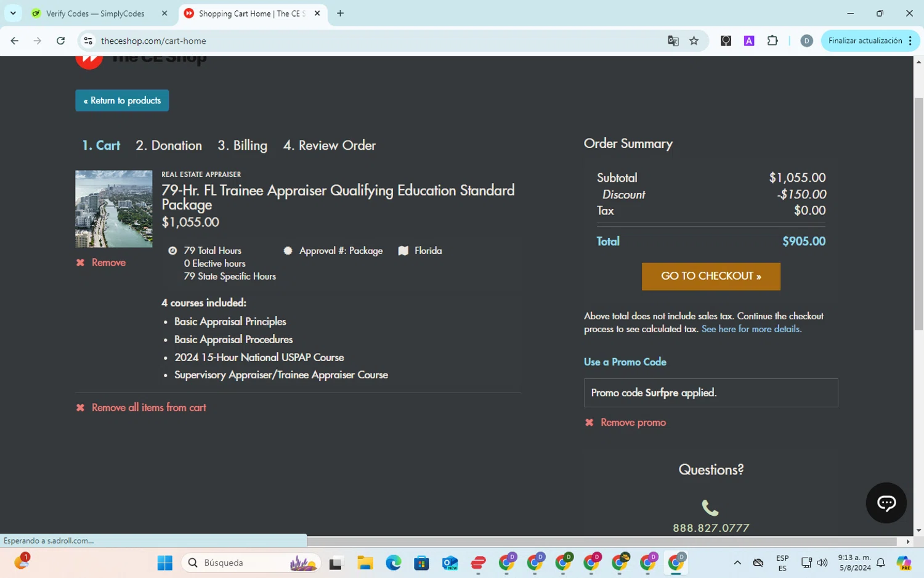The image size is (924, 578).
Task: Close the Verify Codes tab
Action: [x=164, y=13]
